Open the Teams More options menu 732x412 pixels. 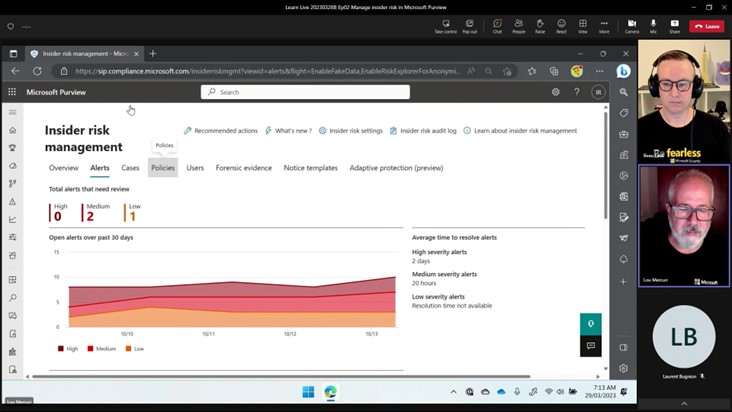[604, 25]
